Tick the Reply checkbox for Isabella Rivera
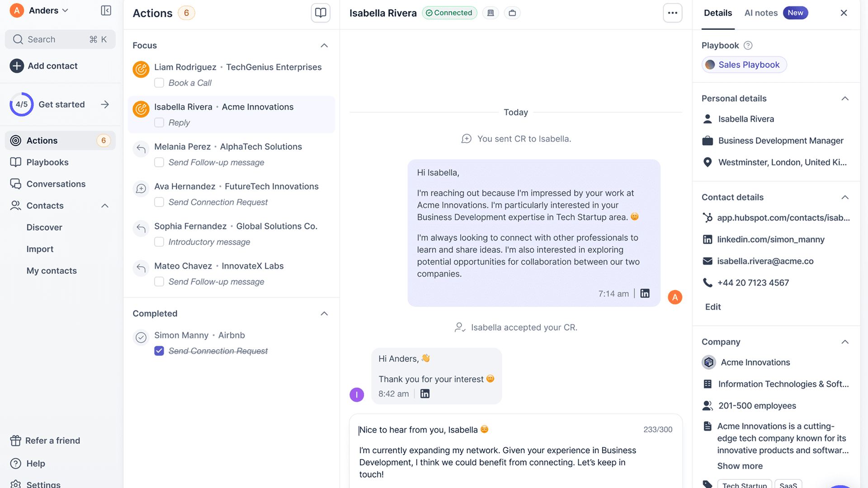868x488 pixels. pos(159,122)
